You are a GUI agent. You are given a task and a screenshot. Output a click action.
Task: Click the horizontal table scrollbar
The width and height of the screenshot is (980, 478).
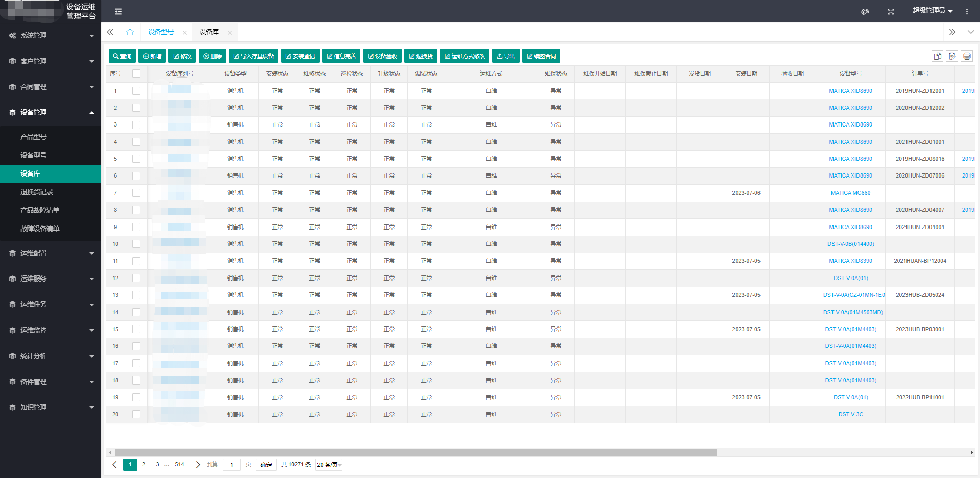point(415,452)
